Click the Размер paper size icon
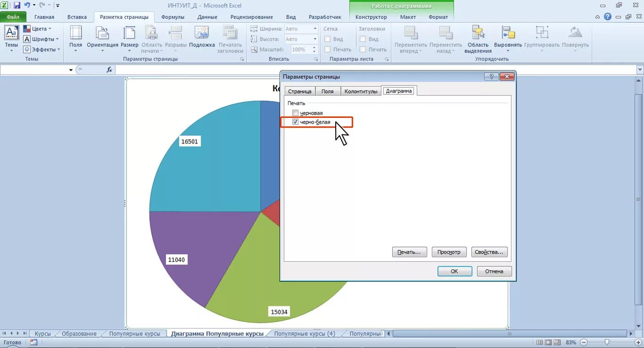Viewport: 644px width, 348px height. tap(129, 39)
